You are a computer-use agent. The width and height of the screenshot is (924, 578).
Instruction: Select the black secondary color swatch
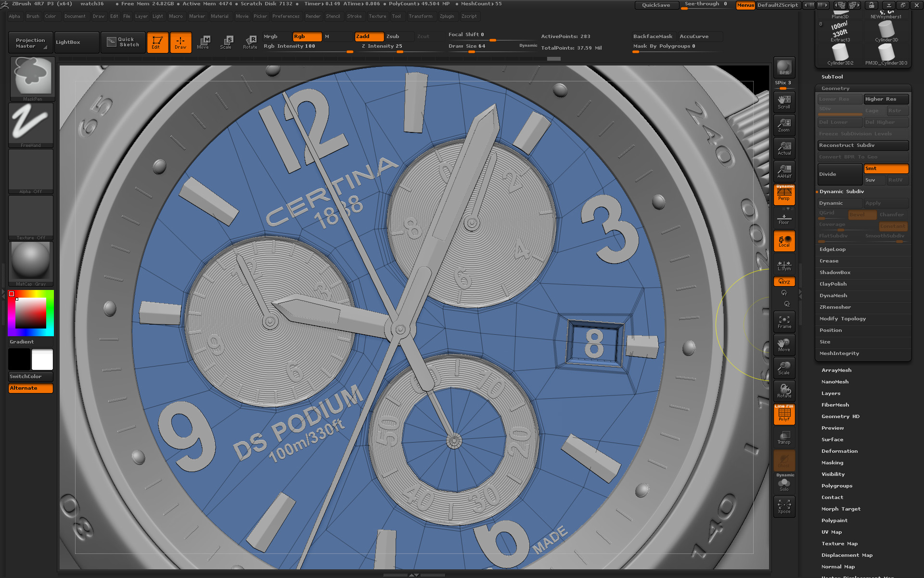pos(19,359)
